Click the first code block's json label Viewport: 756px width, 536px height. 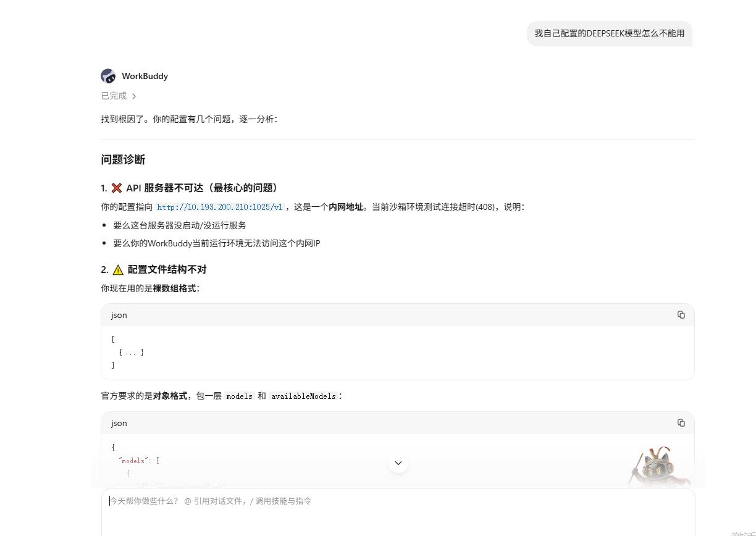click(119, 315)
